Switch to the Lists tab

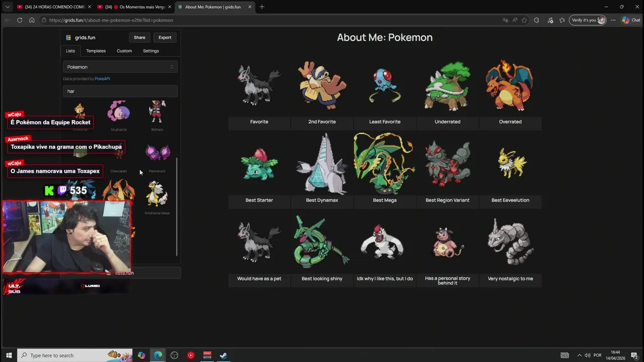tap(70, 51)
